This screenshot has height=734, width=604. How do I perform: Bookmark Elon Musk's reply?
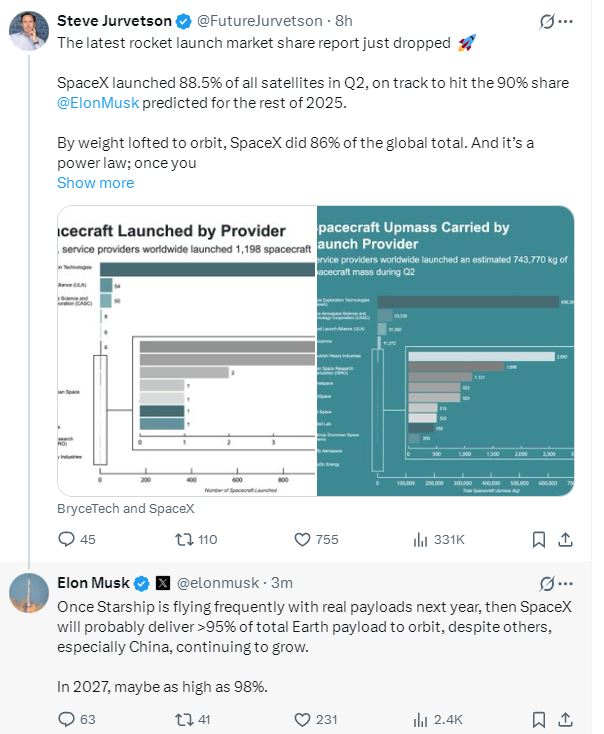pyautogui.click(x=538, y=718)
